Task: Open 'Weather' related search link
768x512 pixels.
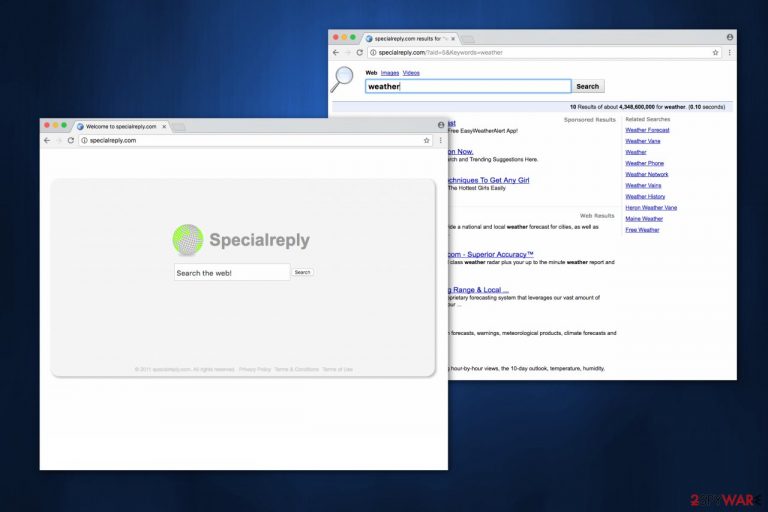Action: click(636, 152)
